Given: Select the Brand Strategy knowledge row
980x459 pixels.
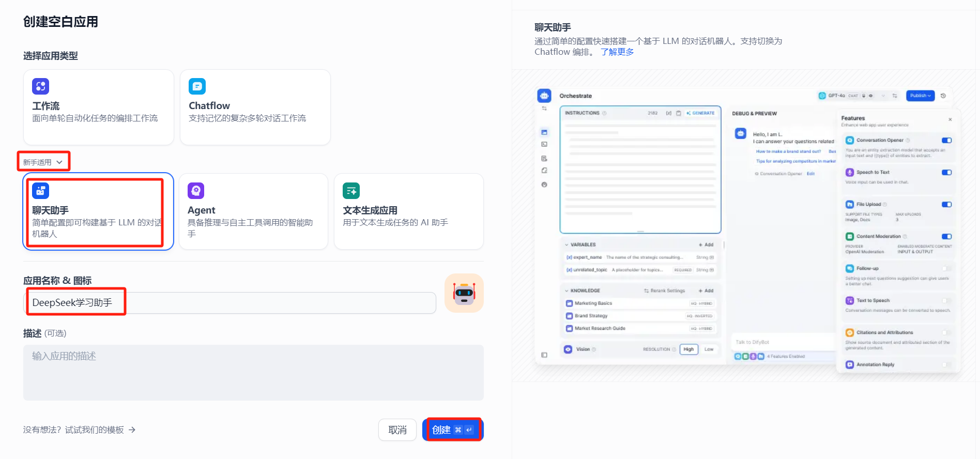Looking at the screenshot, I should (640, 316).
